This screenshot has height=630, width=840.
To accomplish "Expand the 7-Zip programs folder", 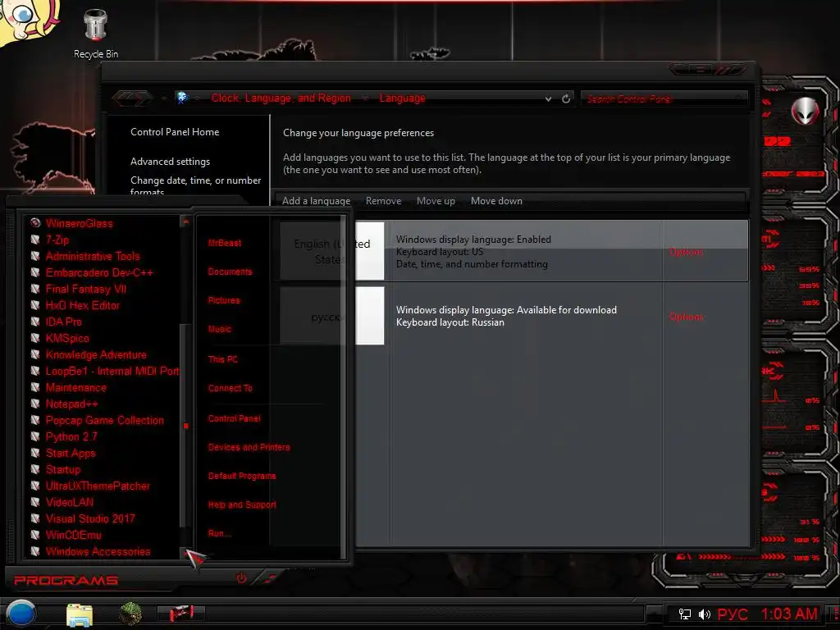I will pos(57,240).
